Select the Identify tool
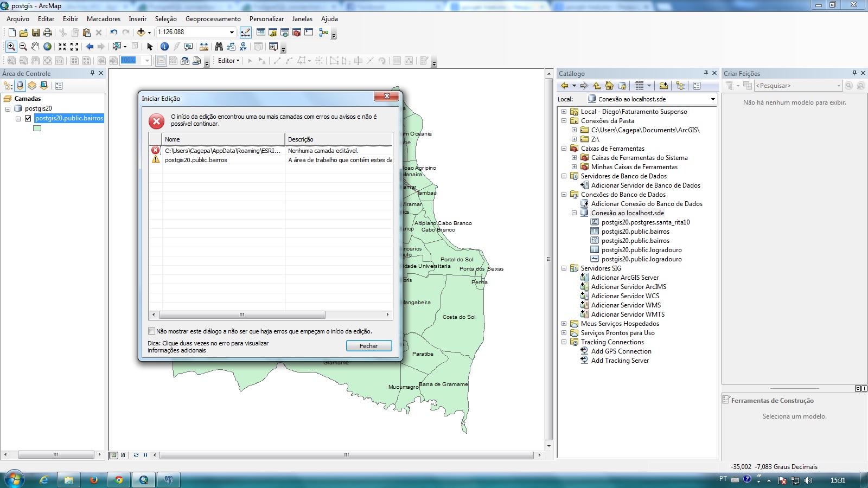Screen dimensions: 868x488 pos(164,47)
